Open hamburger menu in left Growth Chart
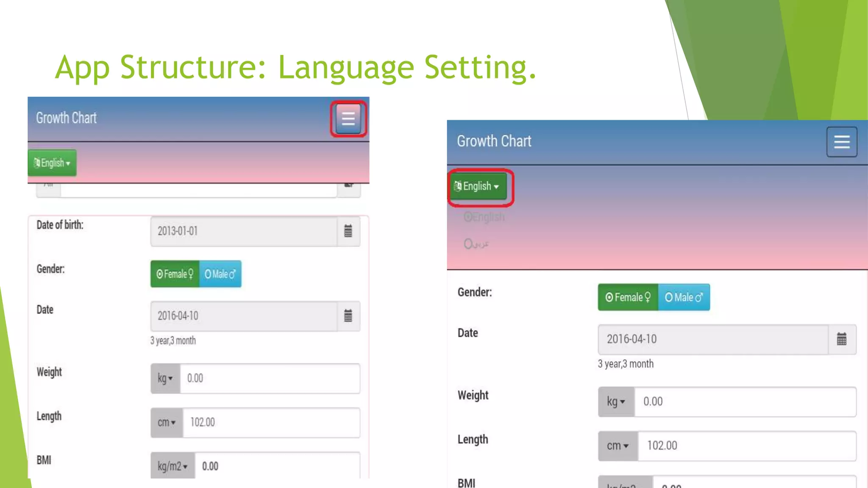 coord(348,119)
